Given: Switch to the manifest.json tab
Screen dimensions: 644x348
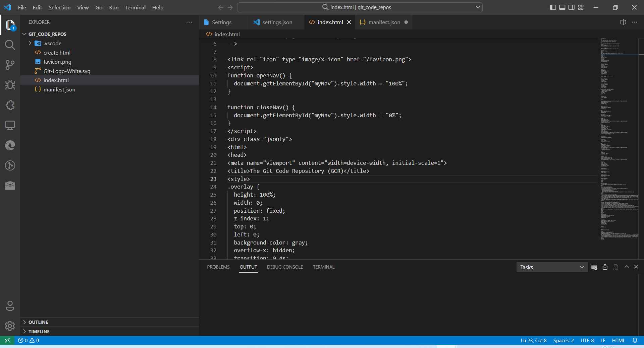Looking at the screenshot, I should 384,22.
